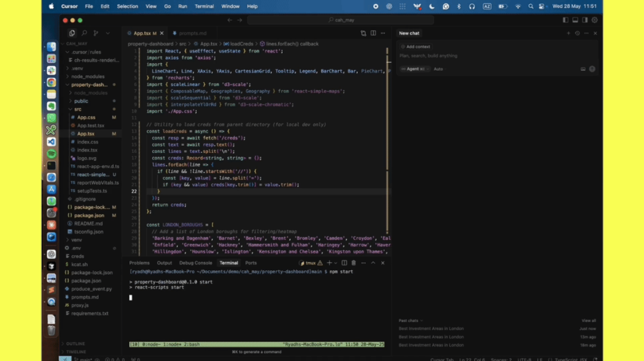Open the Search magnifier in sidebar header

84,33
